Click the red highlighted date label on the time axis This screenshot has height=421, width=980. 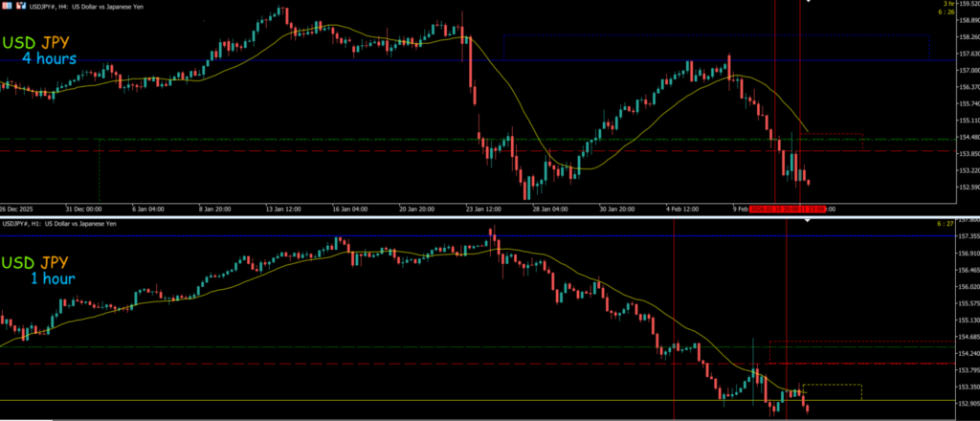point(787,208)
